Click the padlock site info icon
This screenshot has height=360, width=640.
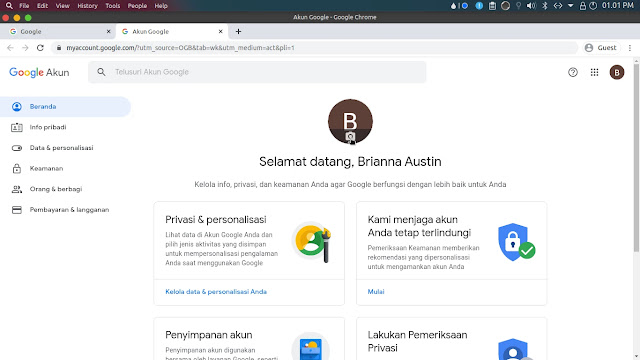pos(59,48)
